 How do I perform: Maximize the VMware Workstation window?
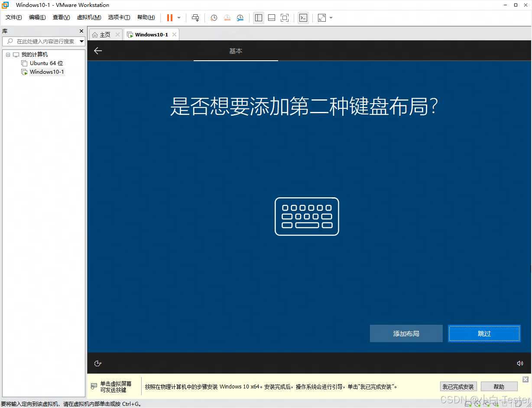point(516,5)
